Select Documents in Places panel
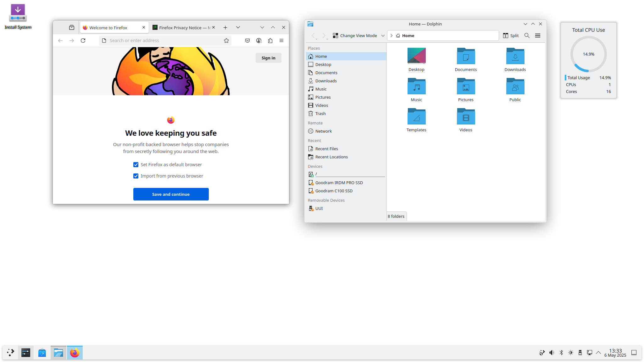This screenshot has width=644, height=362. (x=346, y=73)
